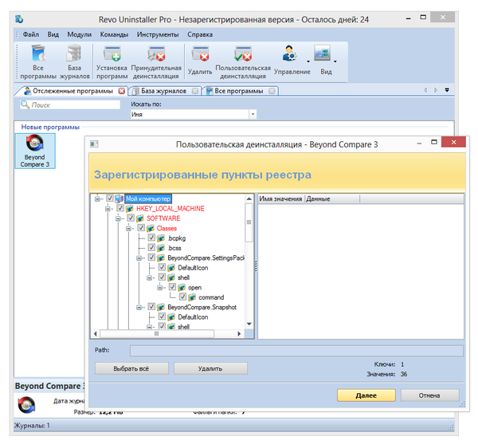Click the dialog icon in the Пользовательская деинсталляция title bar
This screenshot has height=448, width=478.
coord(94,144)
